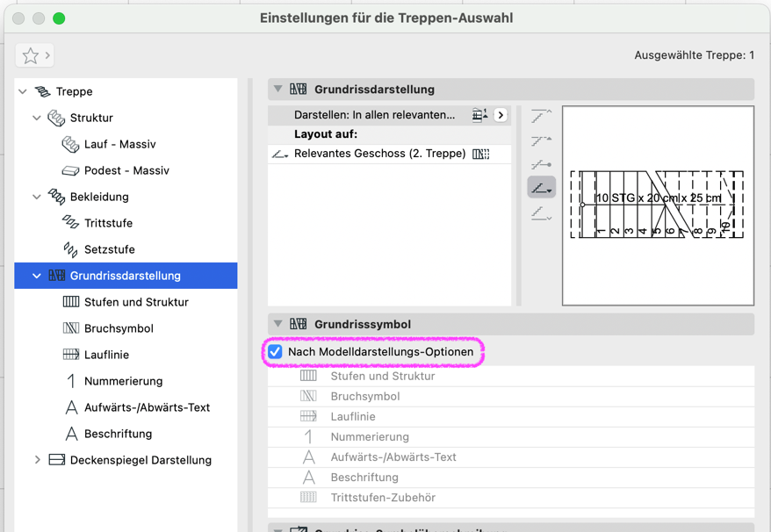Click the Deckenspiegel Darstellung icon
This screenshot has width=771, height=532.
point(56,460)
